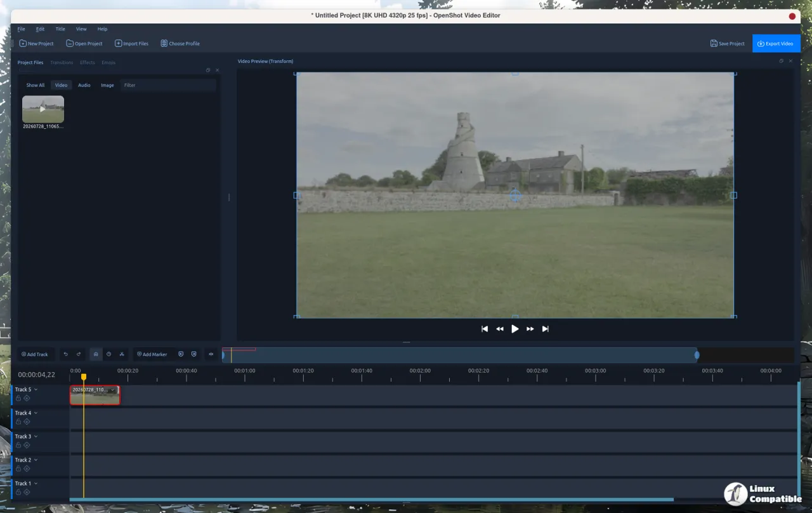Toggle the timing tool clock icon
The height and width of the screenshot is (513, 812).
coord(108,354)
